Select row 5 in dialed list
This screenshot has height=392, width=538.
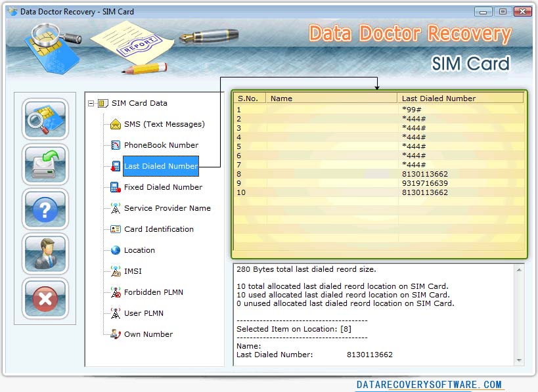(x=380, y=146)
